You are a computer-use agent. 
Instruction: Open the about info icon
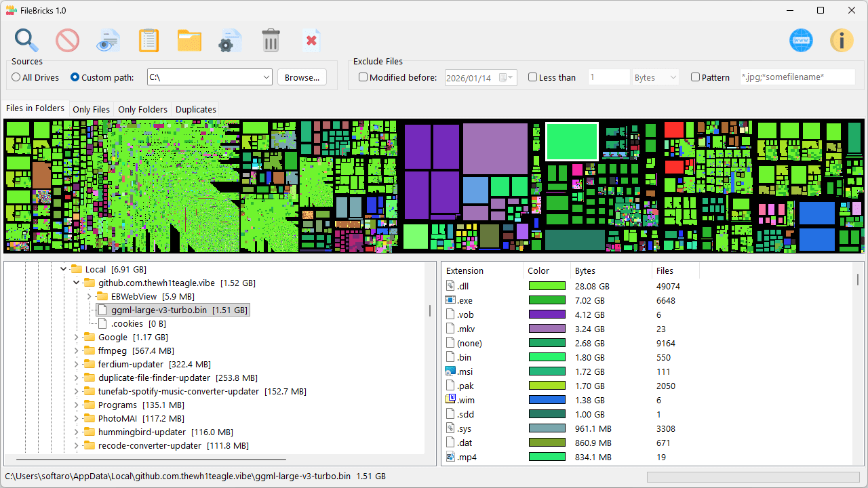842,41
